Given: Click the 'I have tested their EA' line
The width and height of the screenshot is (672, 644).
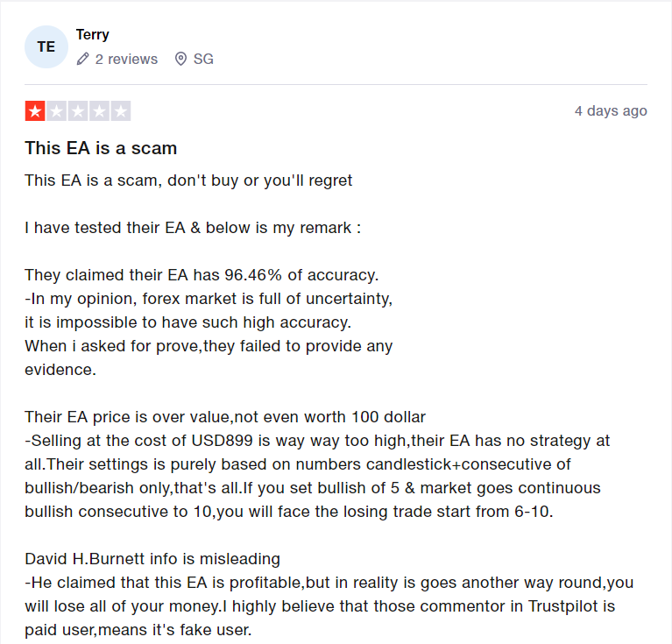Looking at the screenshot, I should pos(193,228).
